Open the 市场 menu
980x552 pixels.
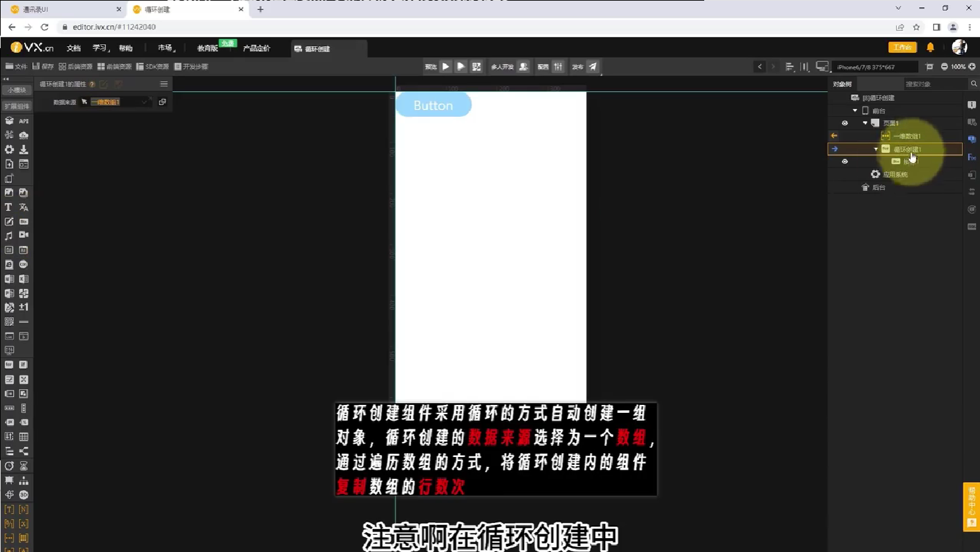click(x=166, y=48)
